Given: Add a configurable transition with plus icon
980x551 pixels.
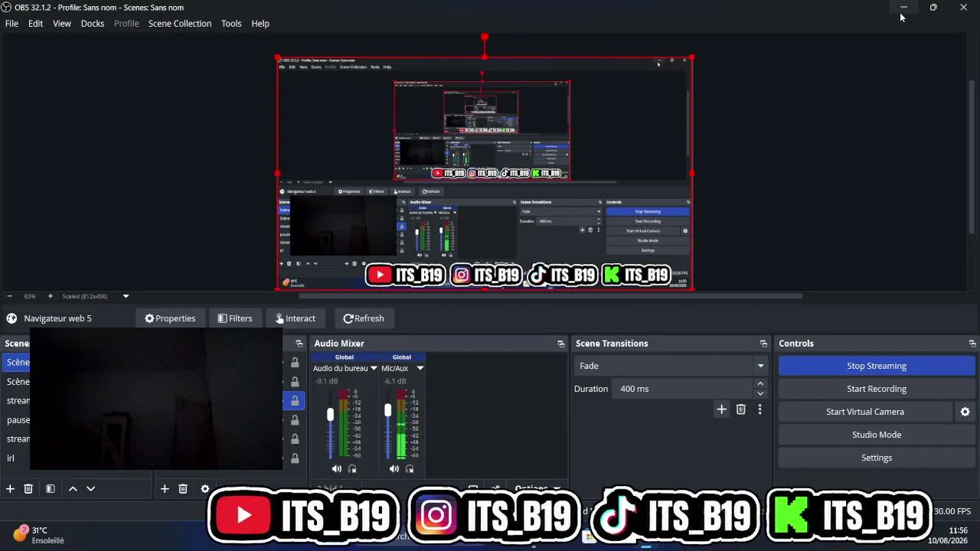Looking at the screenshot, I should [721, 409].
